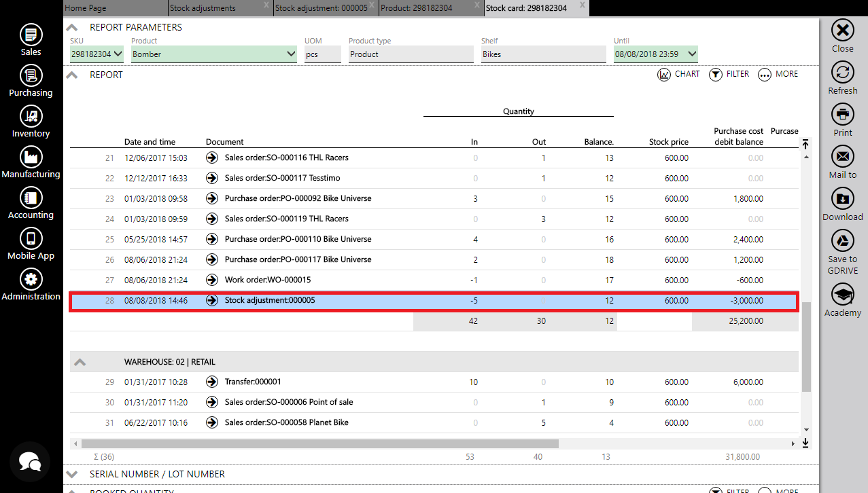Open the Purchasing module icon
Screen dimensions: 868x493
click(31, 75)
